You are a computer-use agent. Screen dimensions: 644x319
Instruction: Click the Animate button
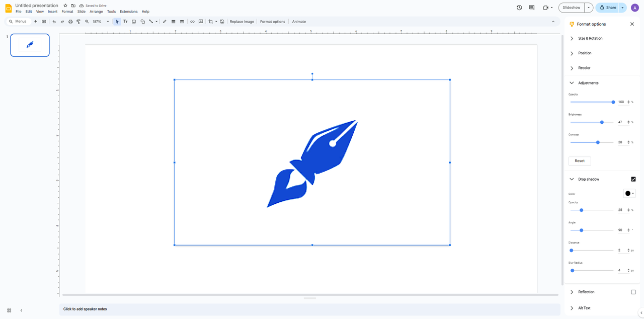(x=299, y=22)
